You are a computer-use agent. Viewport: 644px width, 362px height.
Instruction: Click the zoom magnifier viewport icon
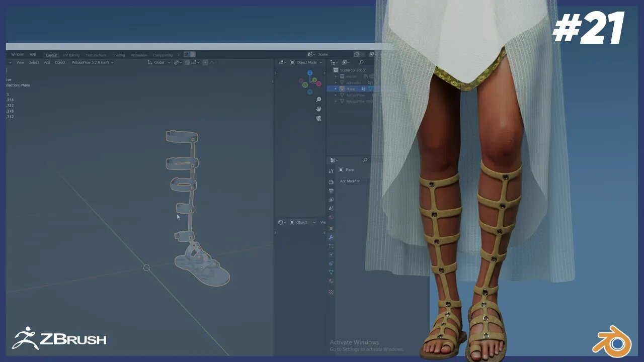(x=318, y=100)
